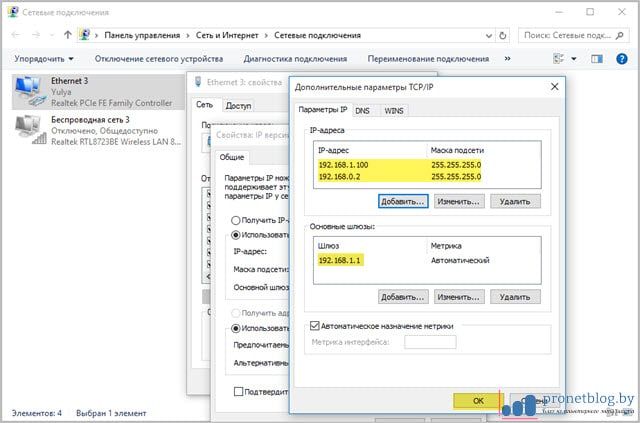The image size is (640, 423).
Task: Click the change view icon
Action: (558, 59)
